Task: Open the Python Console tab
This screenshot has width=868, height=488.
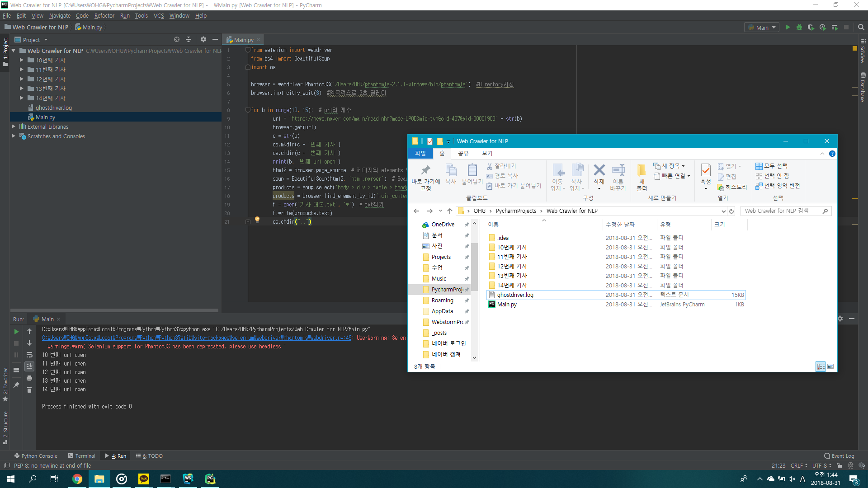Action: coord(36,456)
